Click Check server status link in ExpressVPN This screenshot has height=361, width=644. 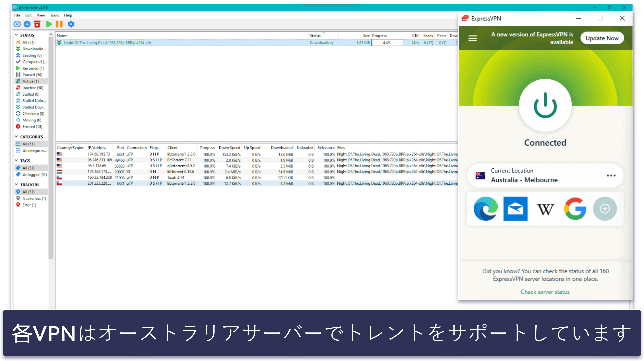point(545,292)
